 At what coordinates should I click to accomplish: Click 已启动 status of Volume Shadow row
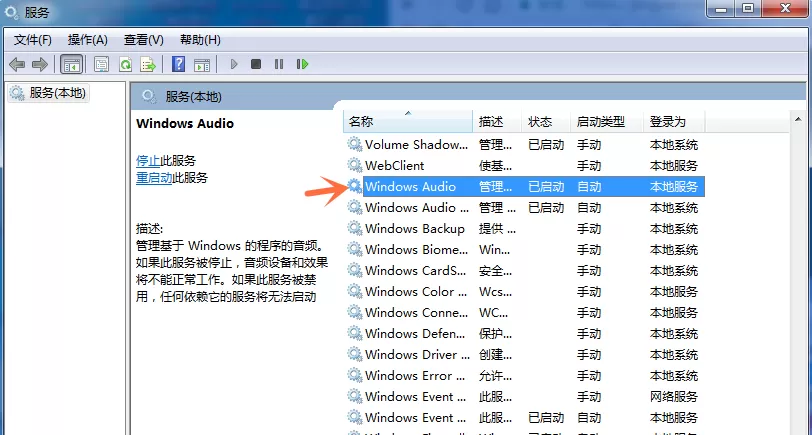(x=546, y=144)
